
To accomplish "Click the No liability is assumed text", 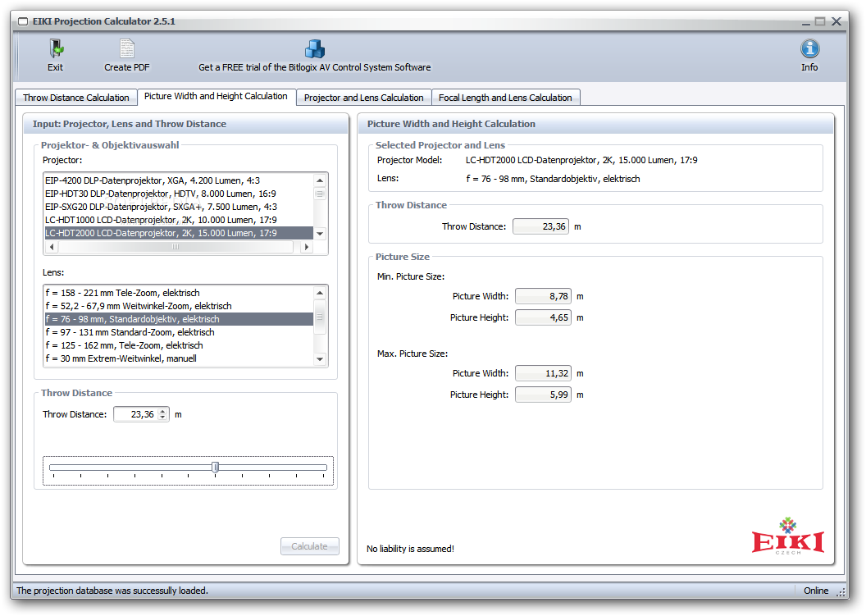I will pyautogui.click(x=410, y=549).
